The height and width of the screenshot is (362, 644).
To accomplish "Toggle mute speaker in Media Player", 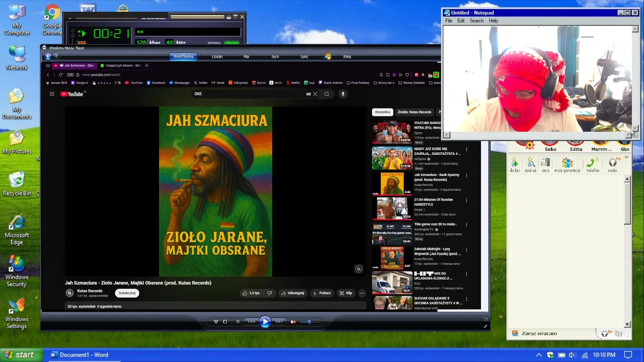I will (293, 322).
